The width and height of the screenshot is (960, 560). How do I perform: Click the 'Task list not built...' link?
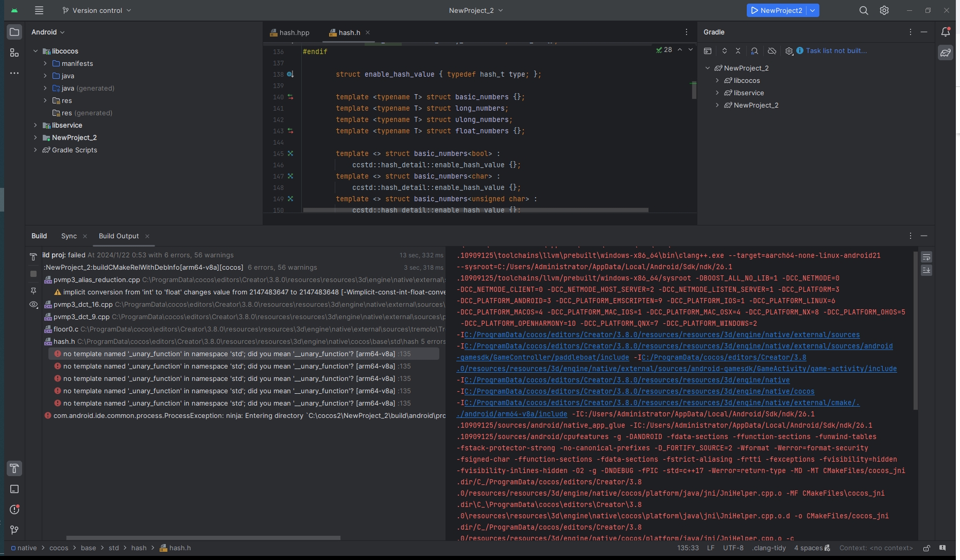[836, 51]
